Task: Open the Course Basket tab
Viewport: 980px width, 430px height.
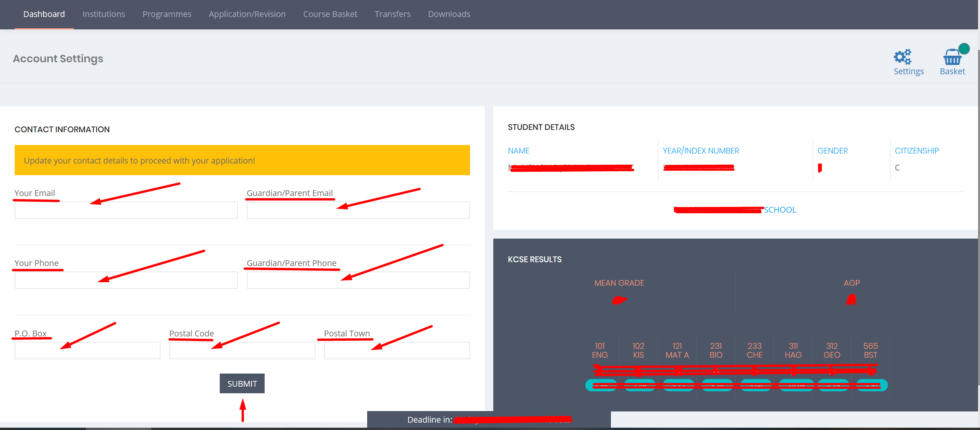Action: pyautogui.click(x=330, y=14)
